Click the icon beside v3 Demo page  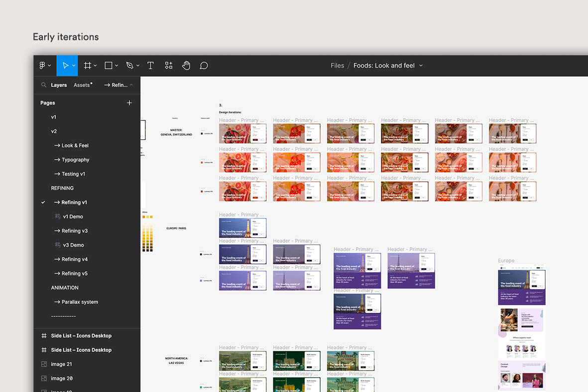58,245
